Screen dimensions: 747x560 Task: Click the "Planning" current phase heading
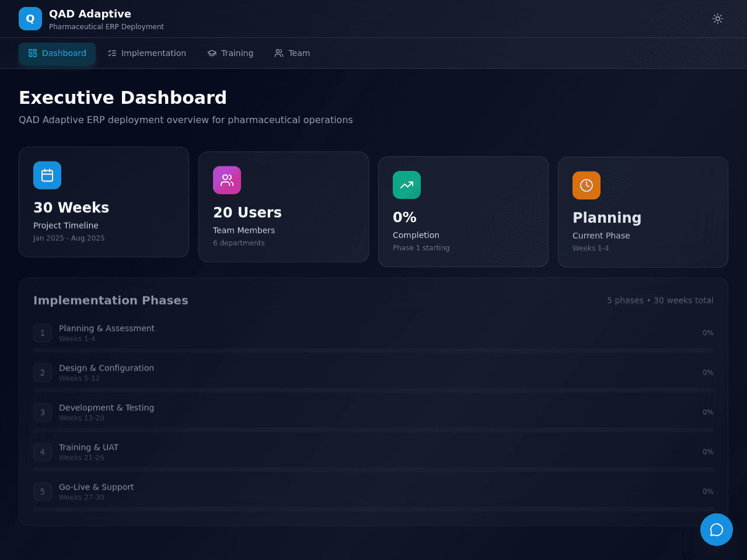tap(607, 218)
